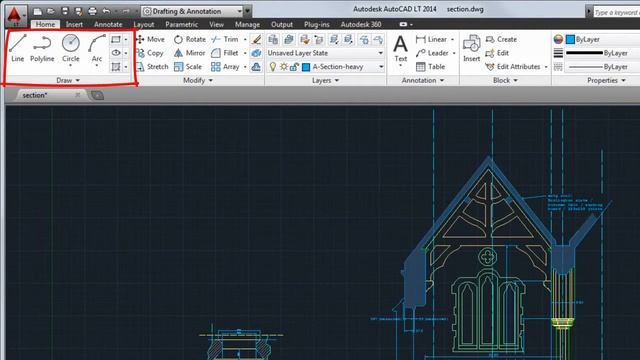Activate the Copy command
The image size is (640, 360).
pos(150,53)
